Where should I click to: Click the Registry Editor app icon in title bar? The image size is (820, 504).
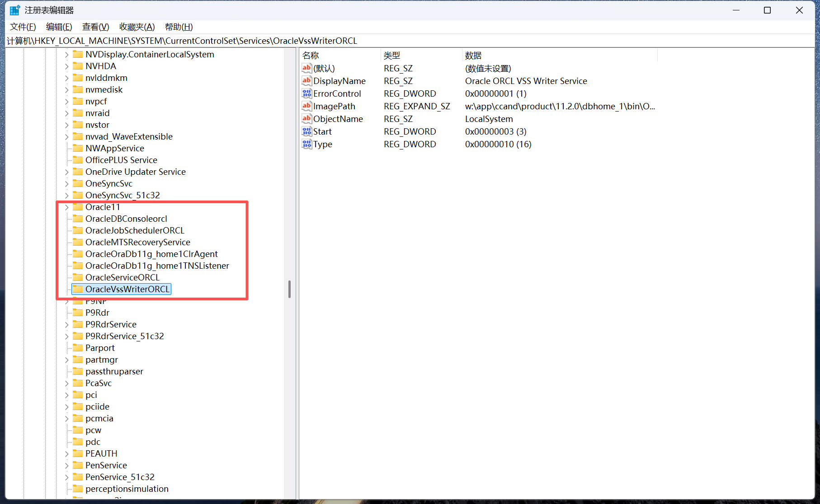[x=15, y=10]
